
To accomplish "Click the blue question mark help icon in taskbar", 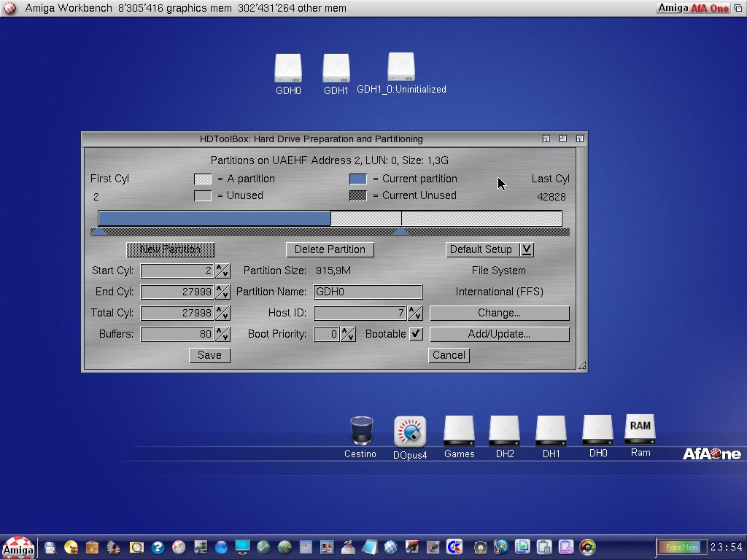I will [x=158, y=547].
